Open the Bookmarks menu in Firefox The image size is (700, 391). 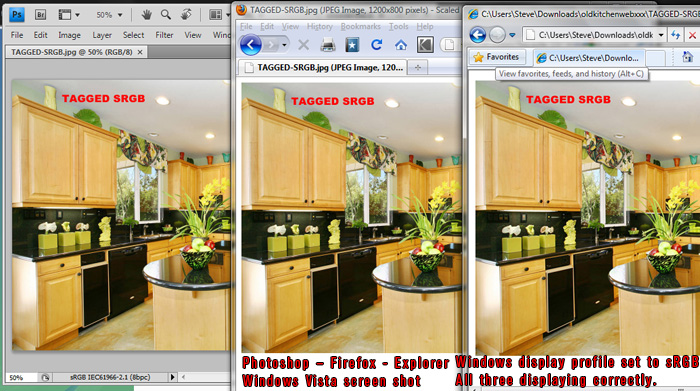pyautogui.click(x=361, y=26)
